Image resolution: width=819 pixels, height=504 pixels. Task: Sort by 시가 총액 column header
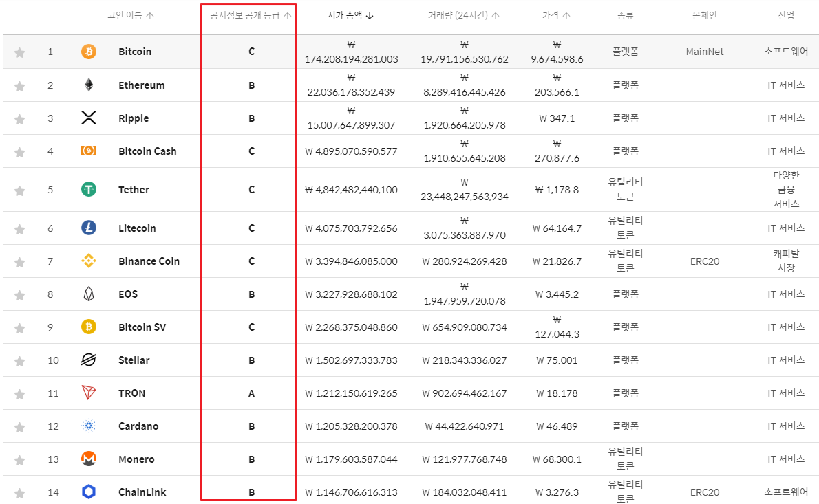(350, 16)
